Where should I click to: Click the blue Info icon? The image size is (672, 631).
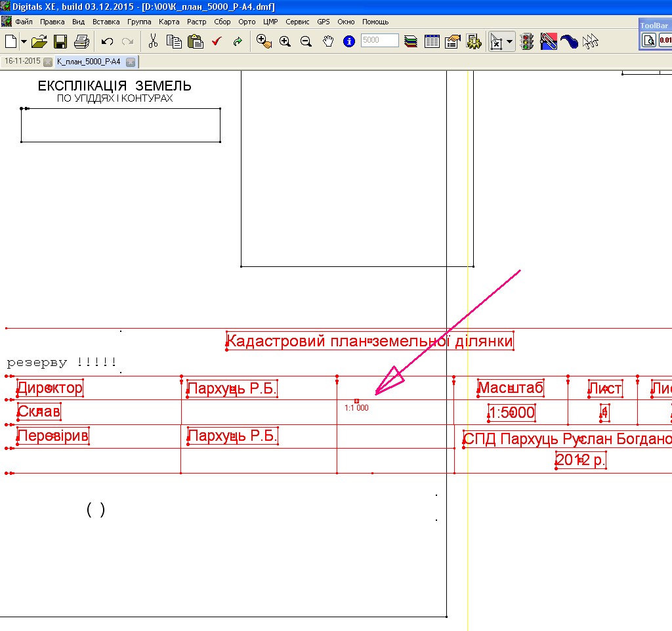point(349,41)
